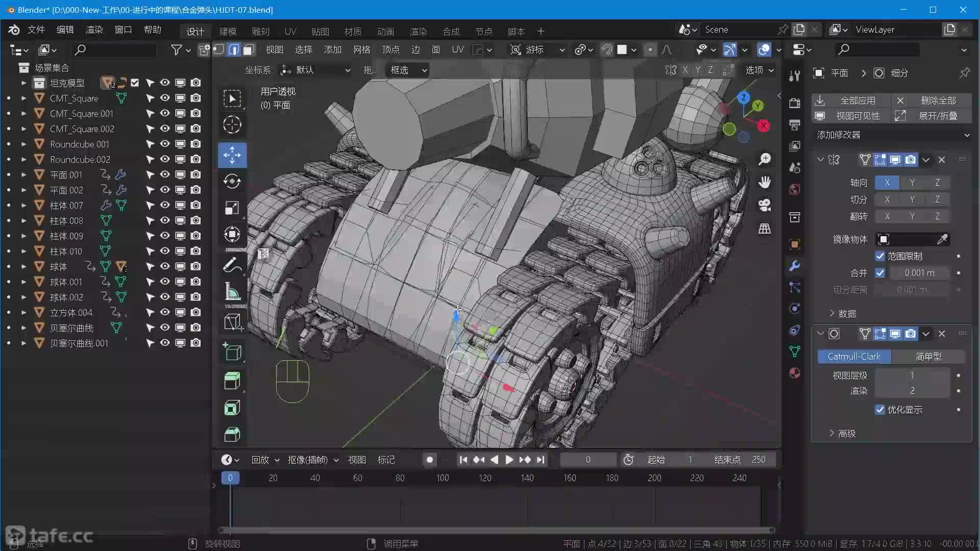Image resolution: width=980 pixels, height=551 pixels.
Task: Select the Rotate tool
Action: click(x=232, y=181)
